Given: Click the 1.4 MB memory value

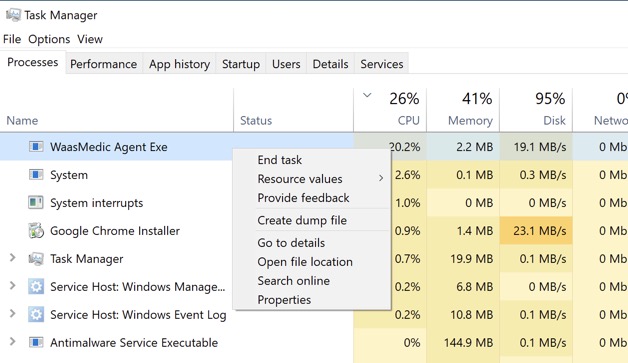Looking at the screenshot, I should [x=475, y=231].
